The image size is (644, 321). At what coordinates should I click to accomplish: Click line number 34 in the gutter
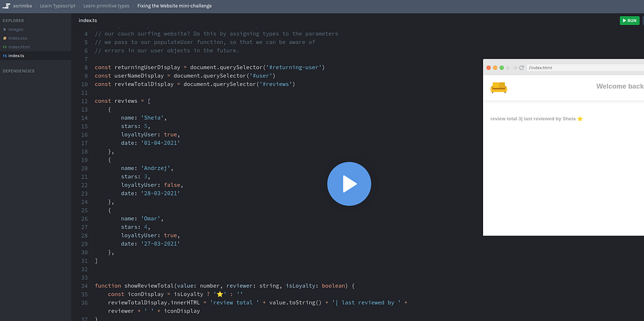pos(84,286)
